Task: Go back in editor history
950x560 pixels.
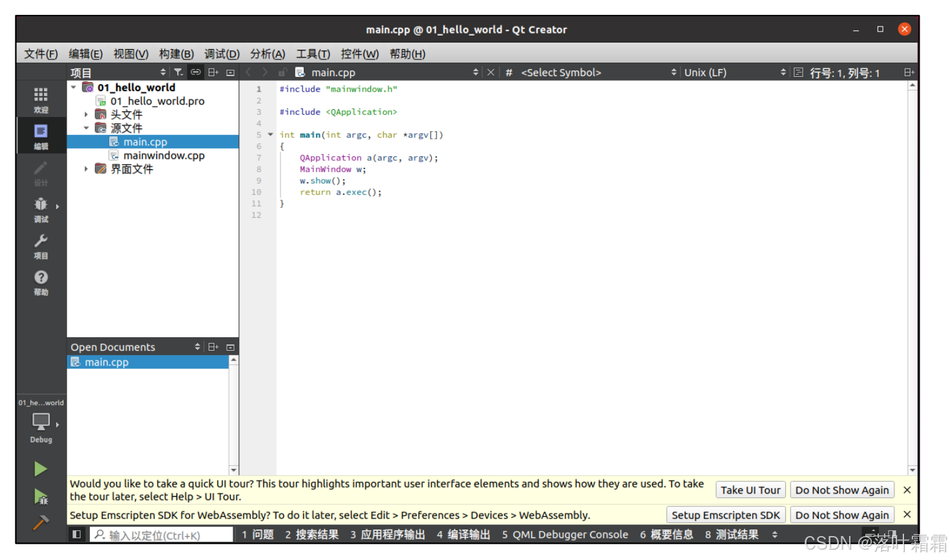Action: coord(248,72)
